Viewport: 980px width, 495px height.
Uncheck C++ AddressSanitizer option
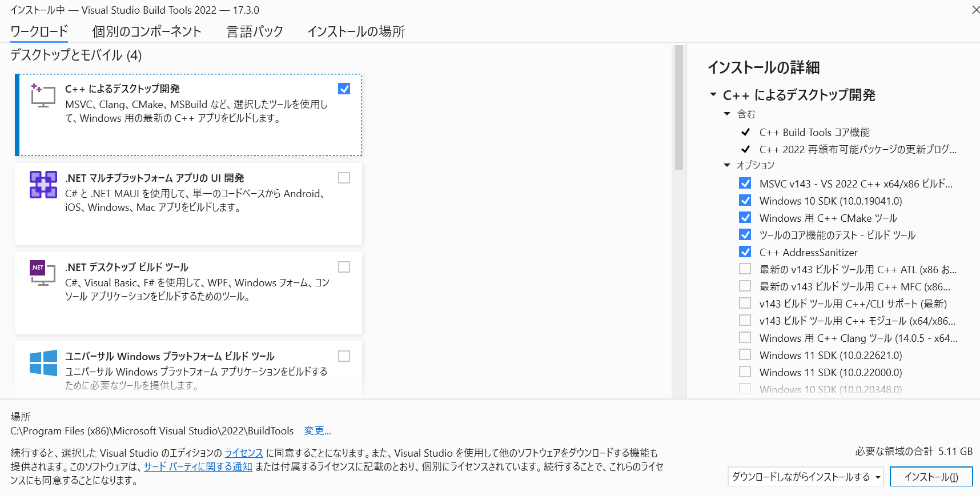click(x=745, y=252)
